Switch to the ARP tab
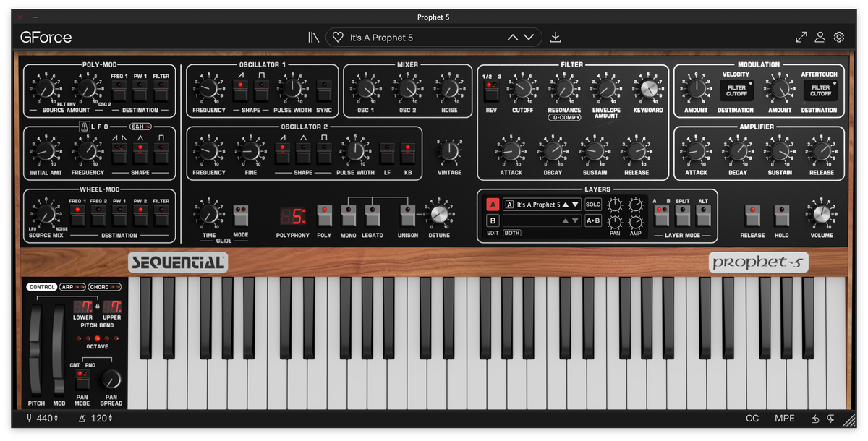This screenshot has height=441, width=868. point(71,287)
